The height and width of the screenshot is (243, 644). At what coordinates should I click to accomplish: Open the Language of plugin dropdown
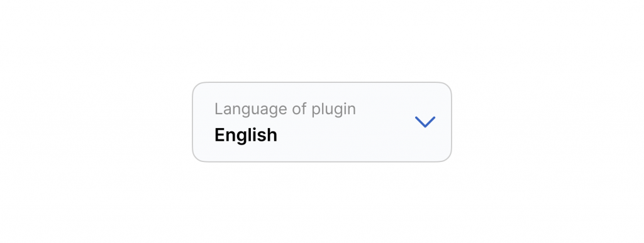point(322,122)
